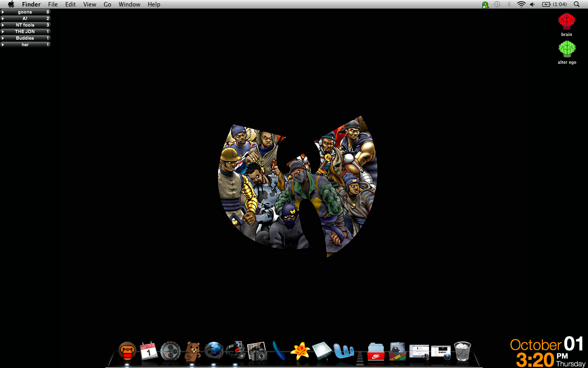Open the Wi-Fi status menu

coord(521,4)
